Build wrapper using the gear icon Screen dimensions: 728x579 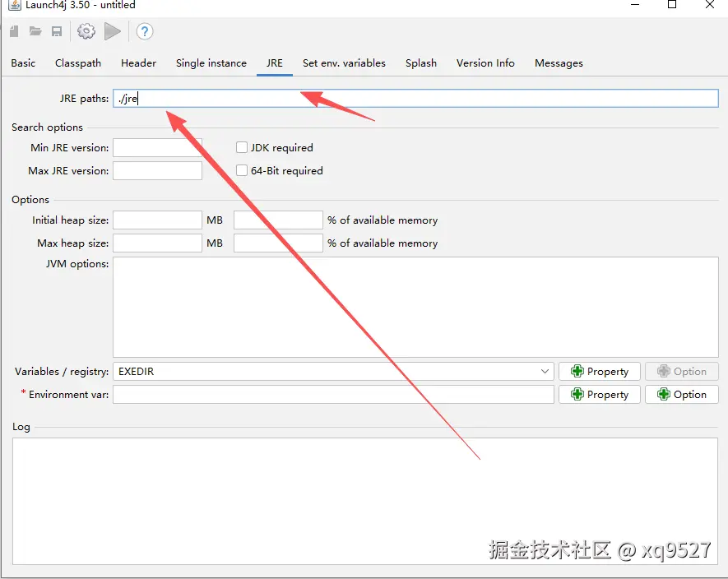[86, 31]
